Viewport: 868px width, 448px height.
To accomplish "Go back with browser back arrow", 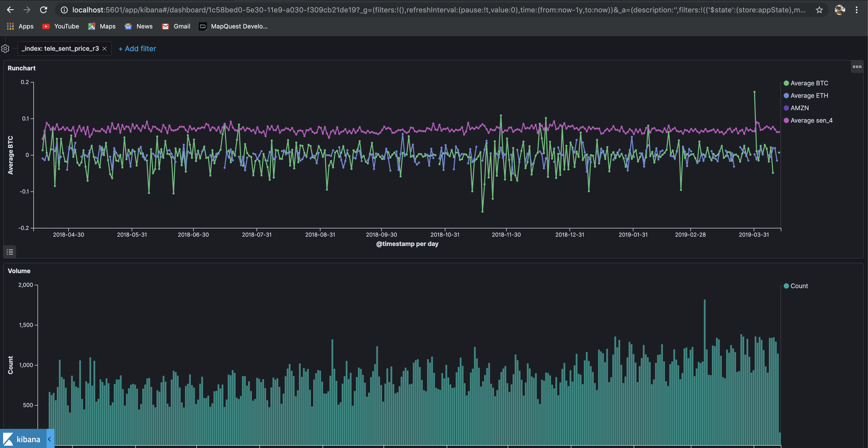I will (x=10, y=10).
